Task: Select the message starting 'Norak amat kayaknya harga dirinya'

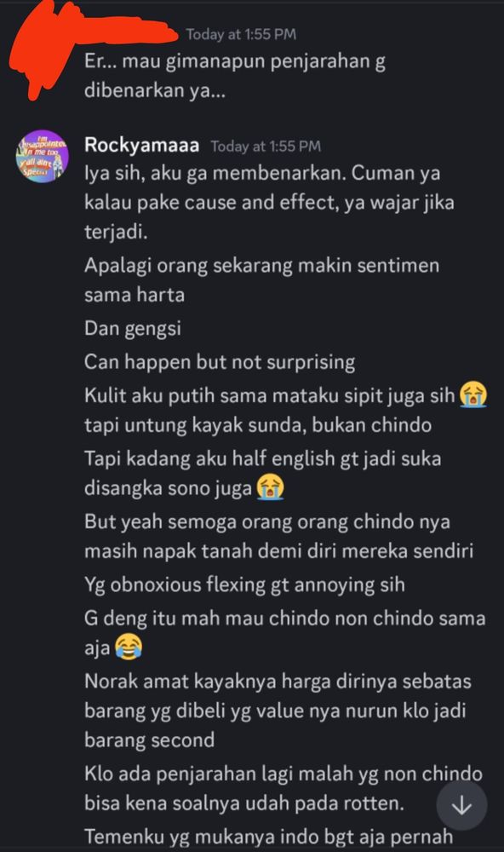Action: 278,711
